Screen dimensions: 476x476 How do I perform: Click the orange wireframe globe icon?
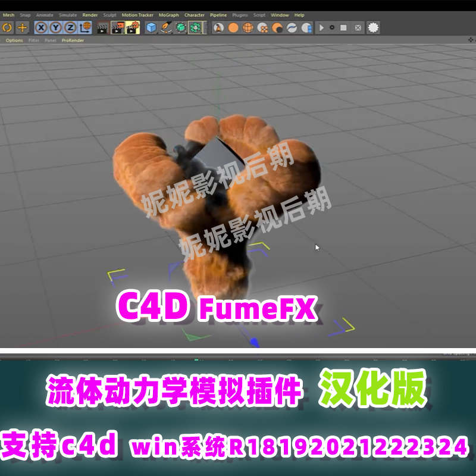pyautogui.click(x=248, y=27)
